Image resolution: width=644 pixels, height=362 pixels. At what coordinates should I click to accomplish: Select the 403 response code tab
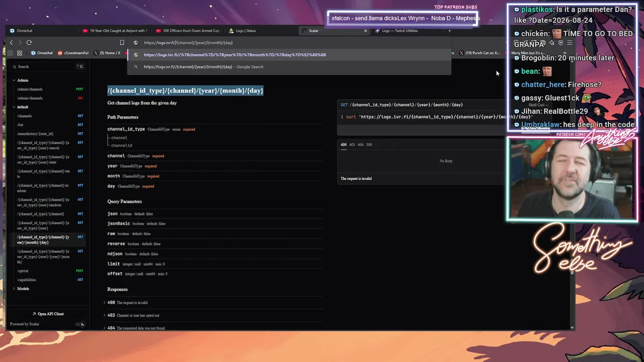click(352, 145)
